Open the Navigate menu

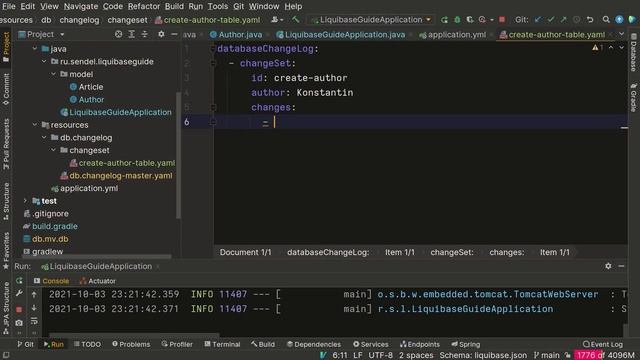(x=81, y=6)
